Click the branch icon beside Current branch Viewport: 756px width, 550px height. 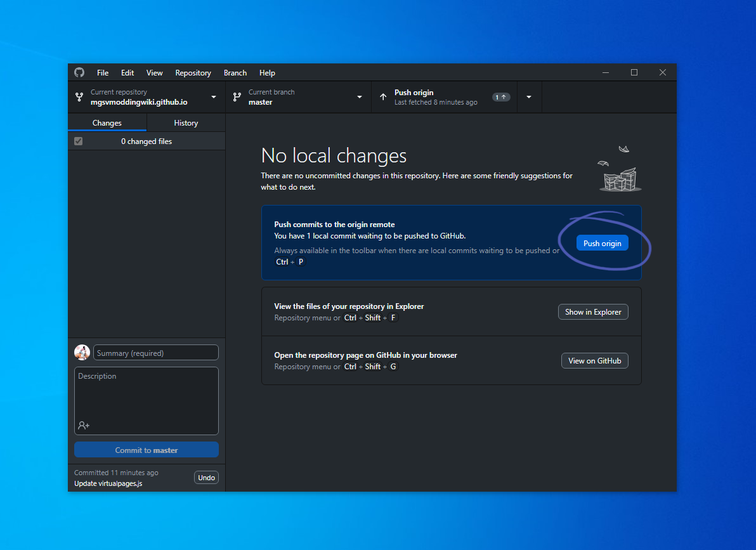click(237, 96)
